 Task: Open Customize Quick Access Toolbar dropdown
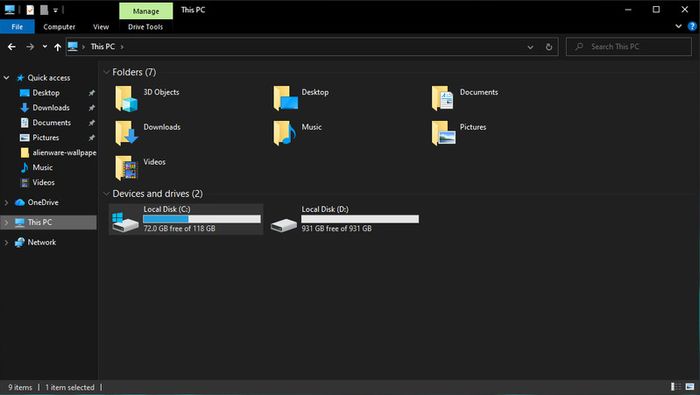pos(55,10)
